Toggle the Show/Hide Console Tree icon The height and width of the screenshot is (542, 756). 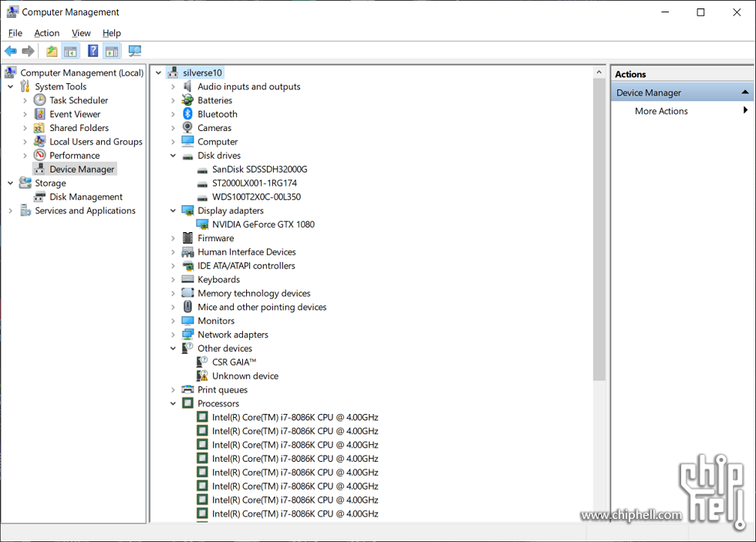tap(70, 51)
